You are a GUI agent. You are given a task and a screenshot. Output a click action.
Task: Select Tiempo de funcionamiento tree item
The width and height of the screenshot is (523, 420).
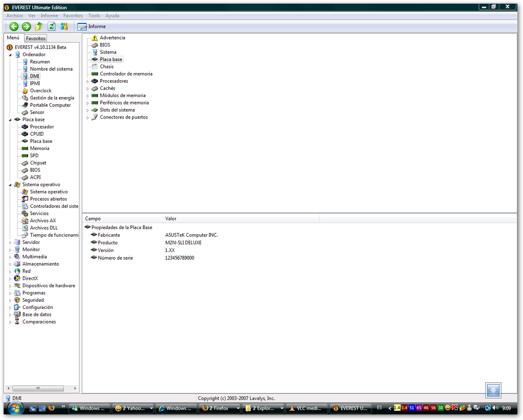click(x=54, y=235)
